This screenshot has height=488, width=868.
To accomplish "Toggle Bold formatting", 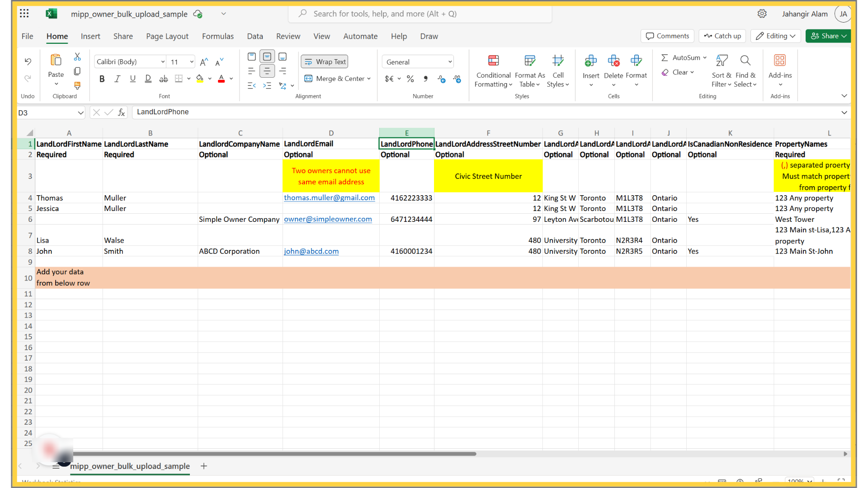I will [x=102, y=79].
